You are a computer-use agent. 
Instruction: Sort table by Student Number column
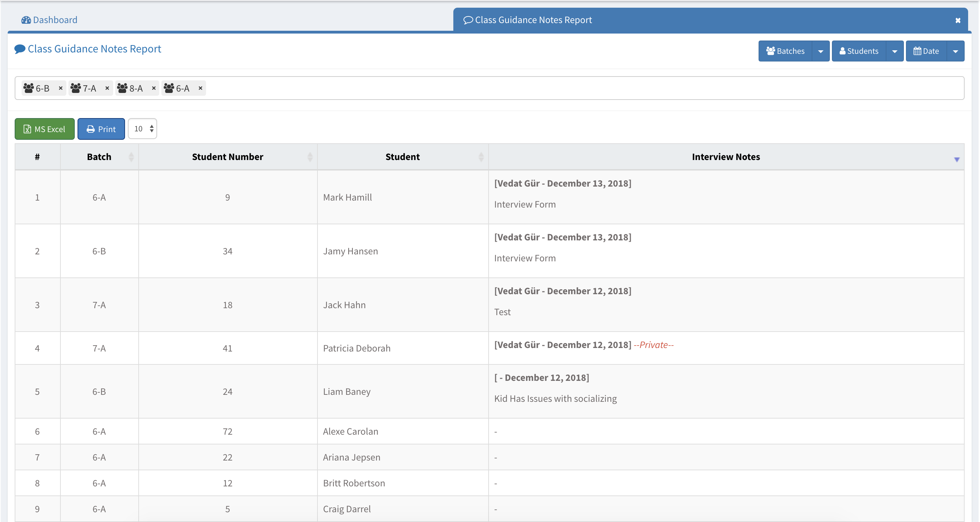(227, 157)
